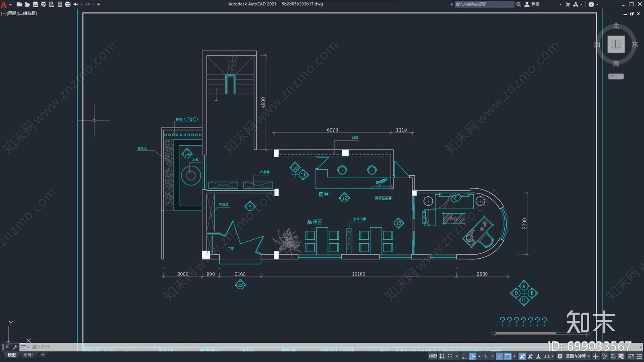The image size is (644, 362).
Task: Click the 北 direction on the ViewCube compass
Action: pos(616,26)
